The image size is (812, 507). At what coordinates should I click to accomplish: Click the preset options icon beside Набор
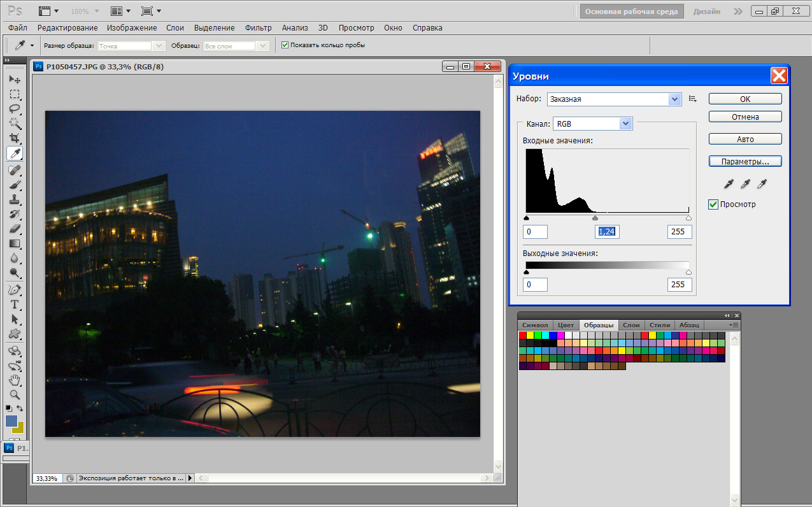[693, 99]
